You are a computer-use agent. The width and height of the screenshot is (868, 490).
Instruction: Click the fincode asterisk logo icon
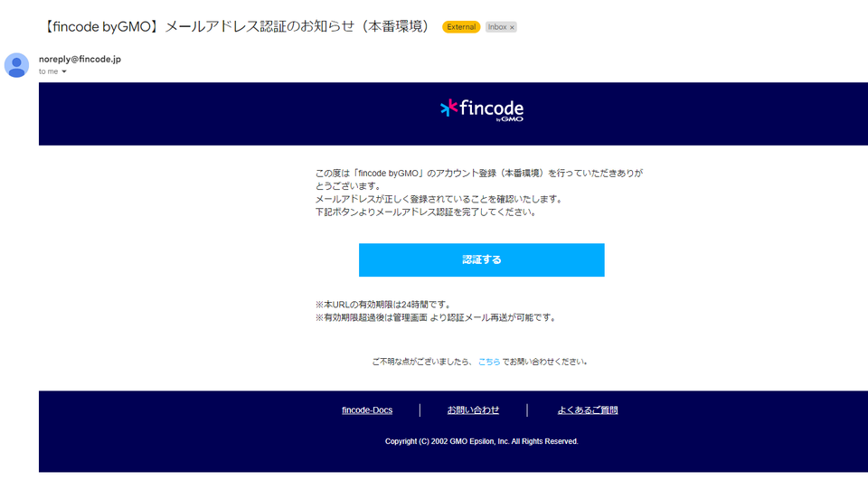click(x=449, y=108)
